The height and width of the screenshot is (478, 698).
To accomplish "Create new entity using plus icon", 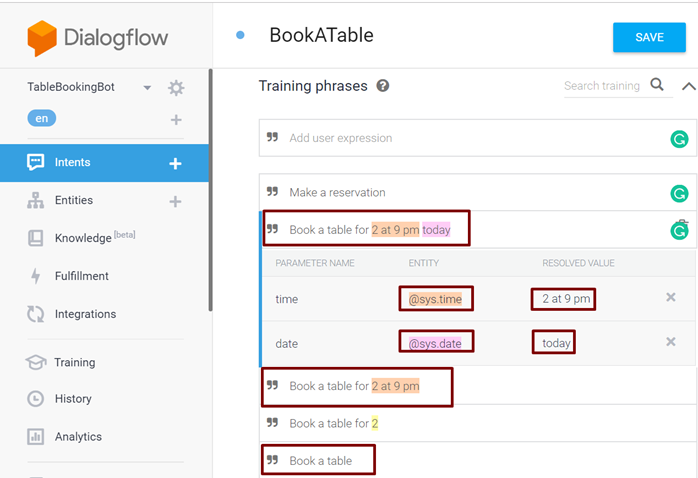I will (175, 201).
